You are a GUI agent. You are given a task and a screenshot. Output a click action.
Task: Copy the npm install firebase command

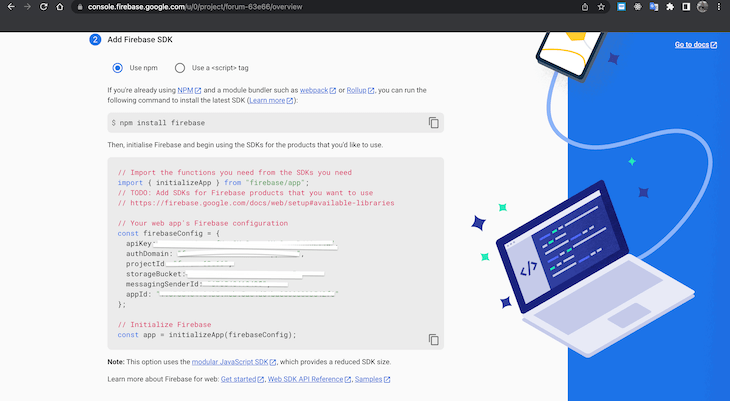(x=433, y=123)
